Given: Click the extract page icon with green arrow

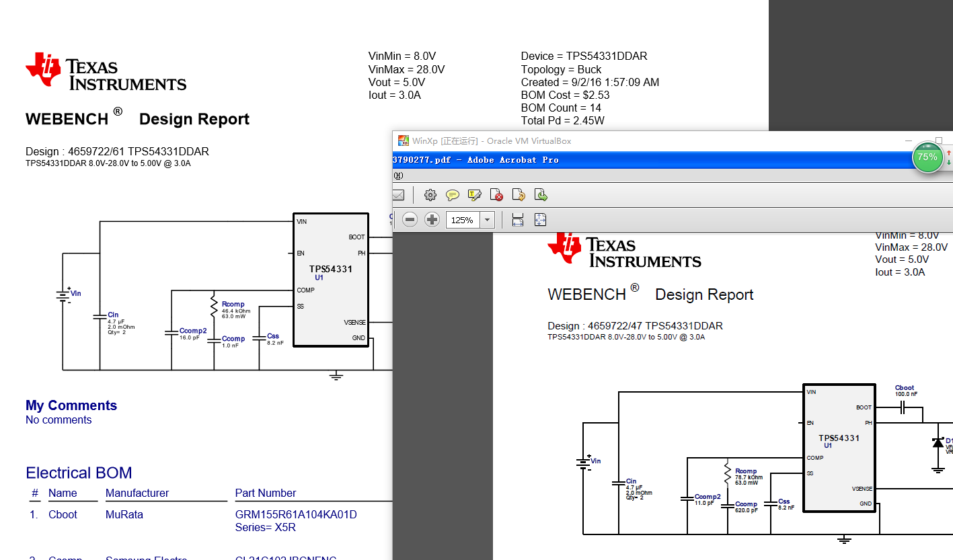Looking at the screenshot, I should pos(541,195).
